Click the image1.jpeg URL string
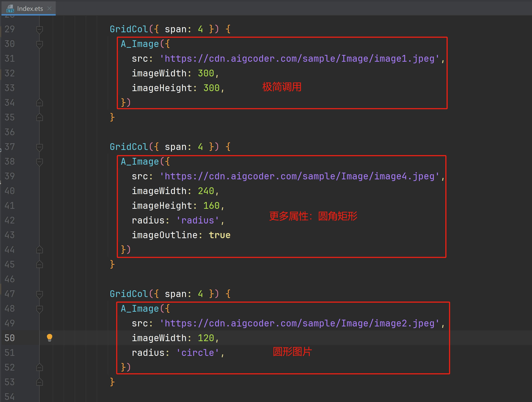This screenshot has width=532, height=402. [299, 59]
